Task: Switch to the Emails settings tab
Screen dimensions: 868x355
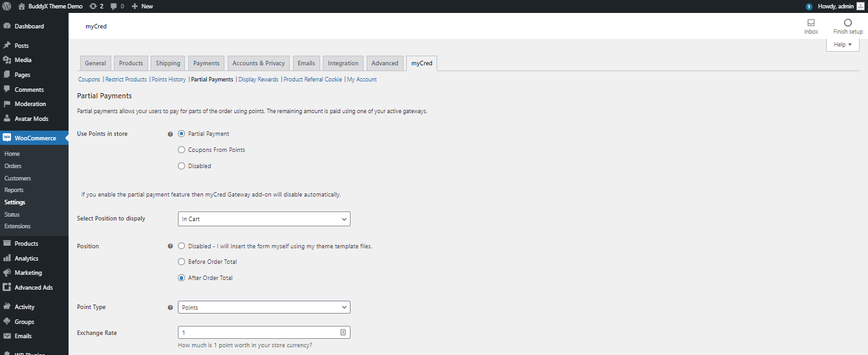Action: pos(306,63)
